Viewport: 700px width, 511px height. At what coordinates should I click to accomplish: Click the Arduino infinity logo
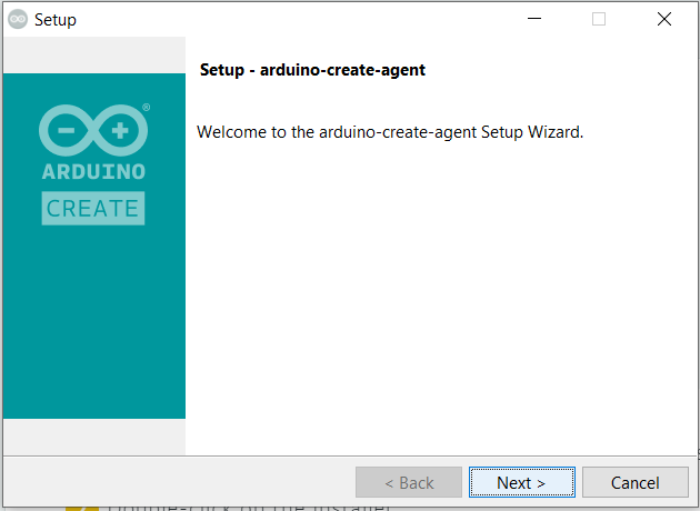pos(94,130)
